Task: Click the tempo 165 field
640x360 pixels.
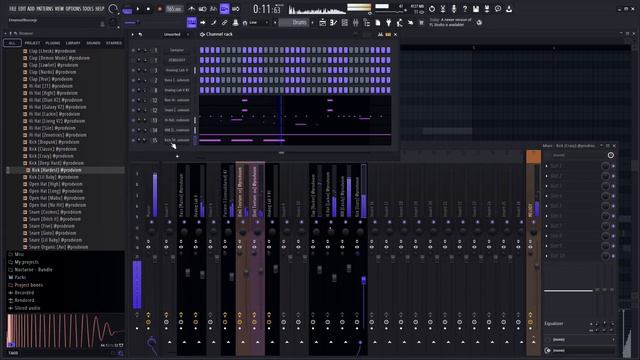Action: 174,9
